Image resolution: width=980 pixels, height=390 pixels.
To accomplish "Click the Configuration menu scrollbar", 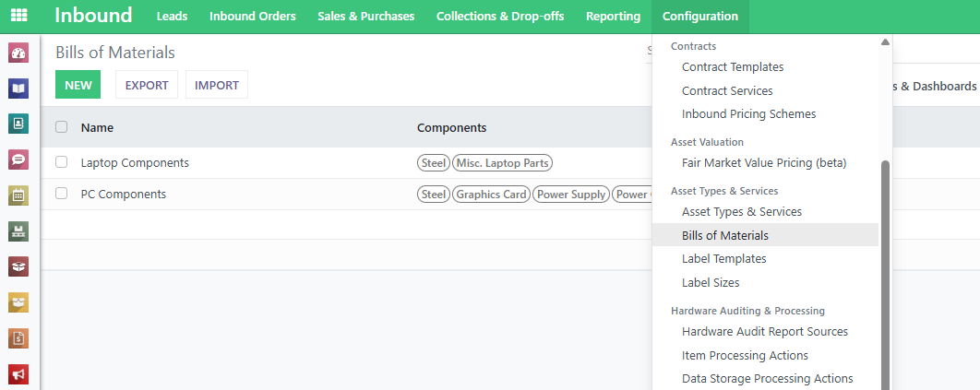I will pos(886,277).
